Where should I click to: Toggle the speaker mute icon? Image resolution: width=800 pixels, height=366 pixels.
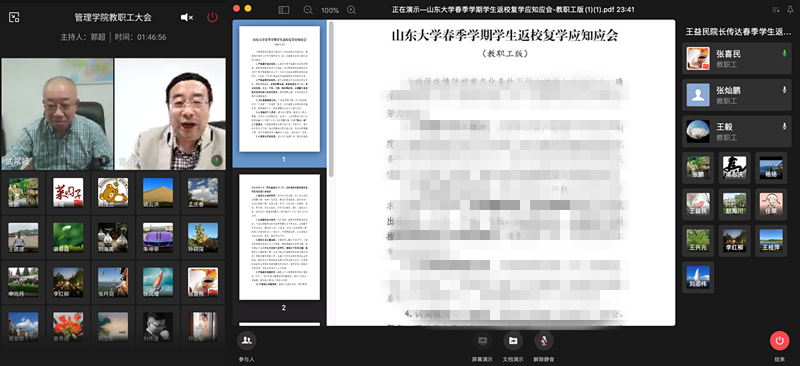click(x=187, y=17)
